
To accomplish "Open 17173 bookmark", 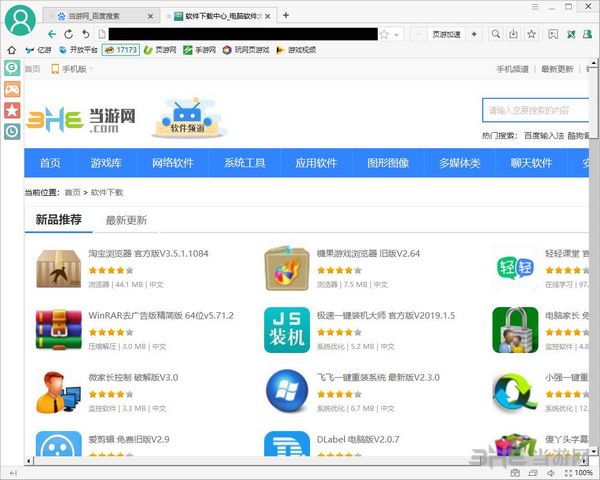I will point(121,50).
